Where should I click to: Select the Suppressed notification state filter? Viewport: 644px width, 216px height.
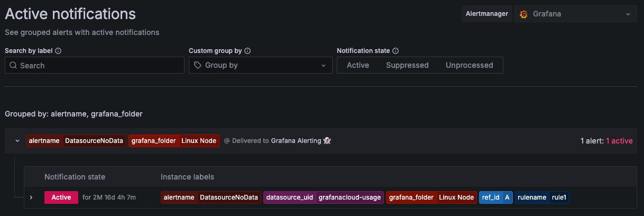[407, 65]
